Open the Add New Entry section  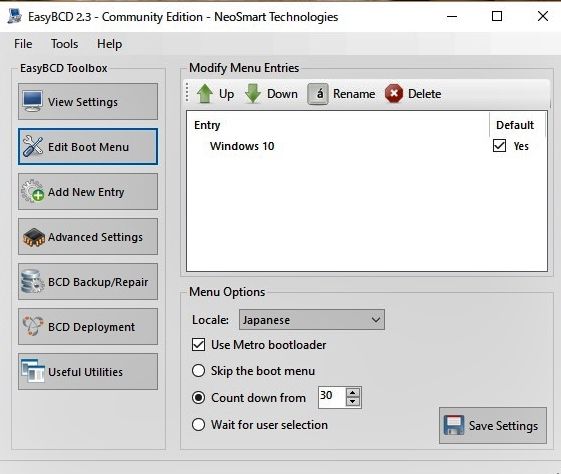[88, 192]
